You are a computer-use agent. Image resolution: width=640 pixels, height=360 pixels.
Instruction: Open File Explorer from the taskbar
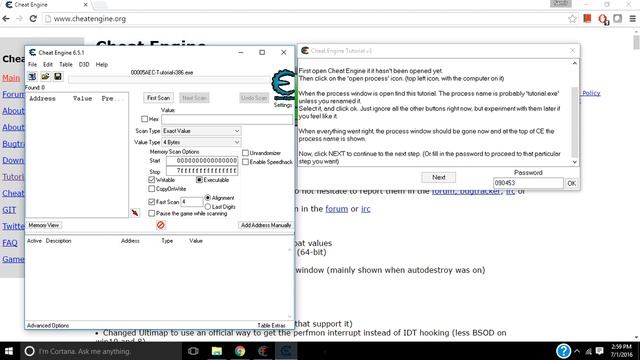pos(216,351)
